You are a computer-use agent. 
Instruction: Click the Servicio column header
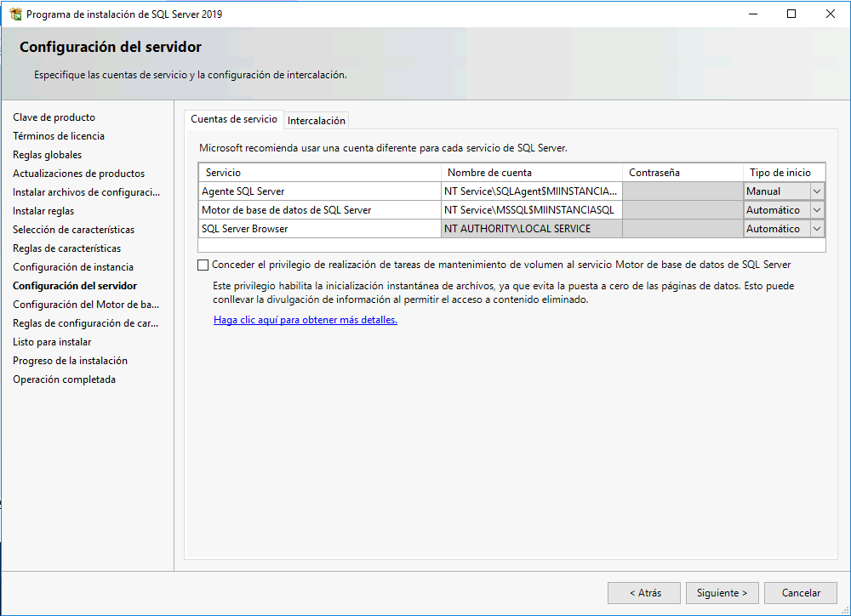pyautogui.click(x=320, y=173)
